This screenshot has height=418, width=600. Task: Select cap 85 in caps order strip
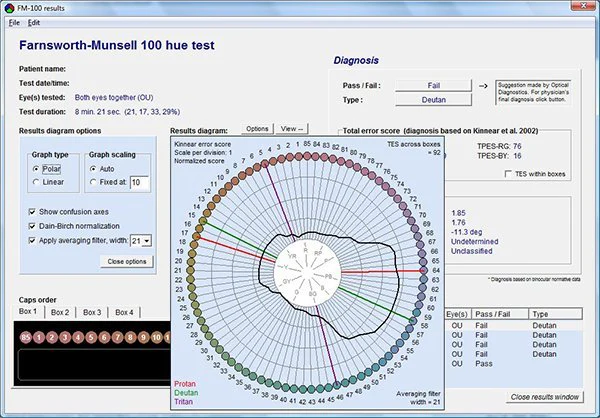click(x=26, y=338)
